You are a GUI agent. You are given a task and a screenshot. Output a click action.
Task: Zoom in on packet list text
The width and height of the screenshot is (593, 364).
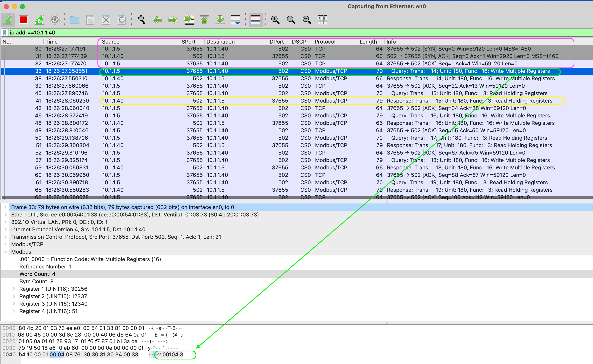point(275,20)
